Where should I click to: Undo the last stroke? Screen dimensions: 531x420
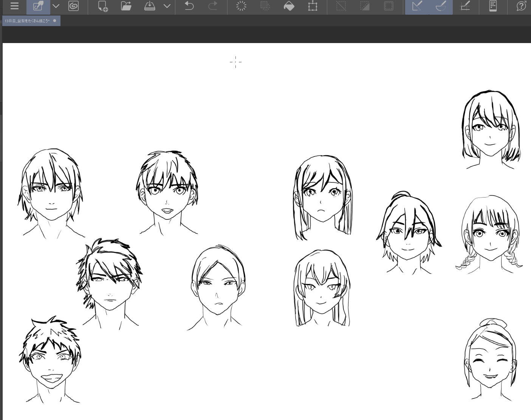(x=189, y=6)
